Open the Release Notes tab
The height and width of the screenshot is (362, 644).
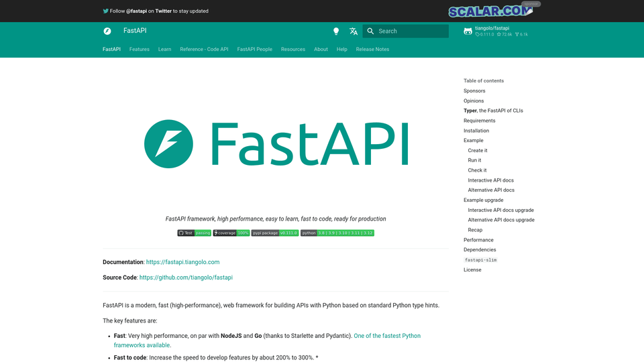click(x=372, y=49)
